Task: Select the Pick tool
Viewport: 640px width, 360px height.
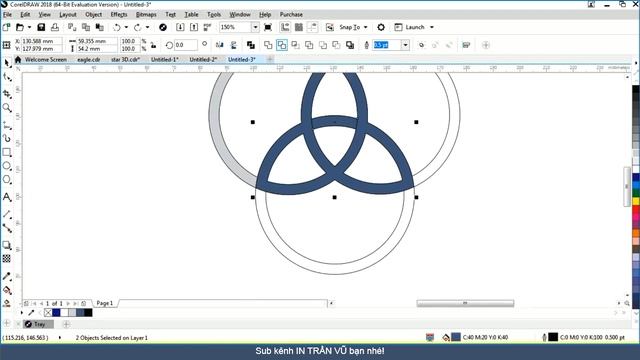Action: click(7, 62)
